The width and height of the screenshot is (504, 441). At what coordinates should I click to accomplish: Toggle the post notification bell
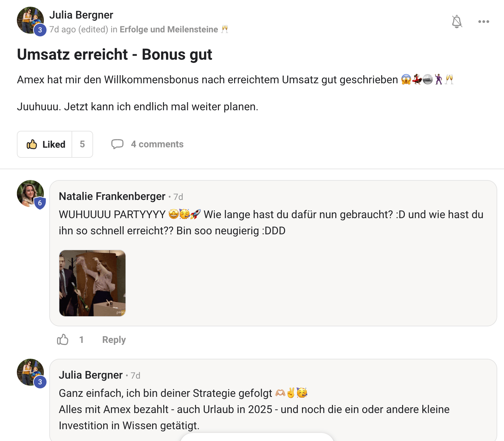click(457, 22)
